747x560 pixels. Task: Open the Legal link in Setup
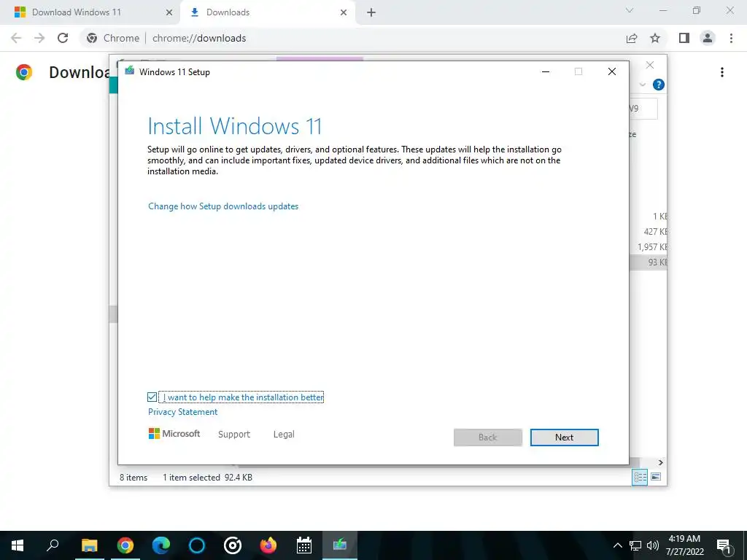[284, 435]
